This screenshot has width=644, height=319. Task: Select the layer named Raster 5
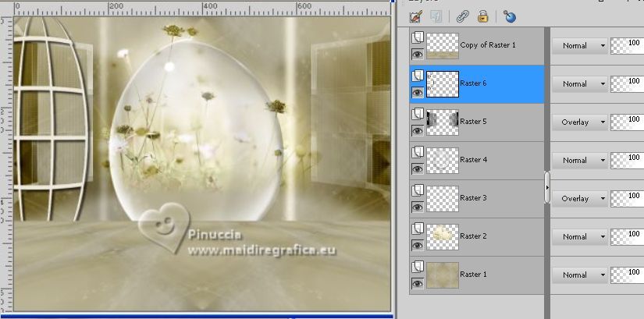click(x=473, y=121)
